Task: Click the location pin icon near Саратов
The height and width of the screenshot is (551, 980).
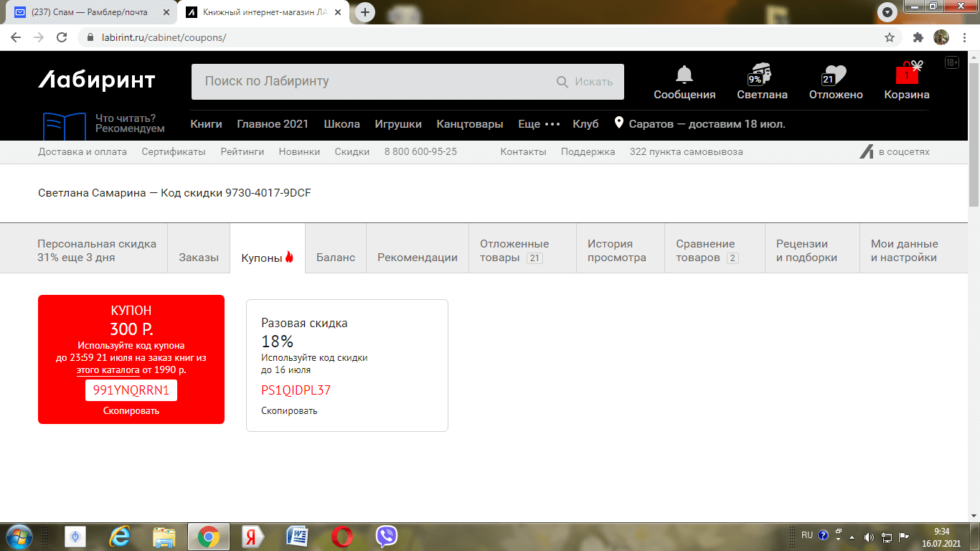Action: [619, 123]
